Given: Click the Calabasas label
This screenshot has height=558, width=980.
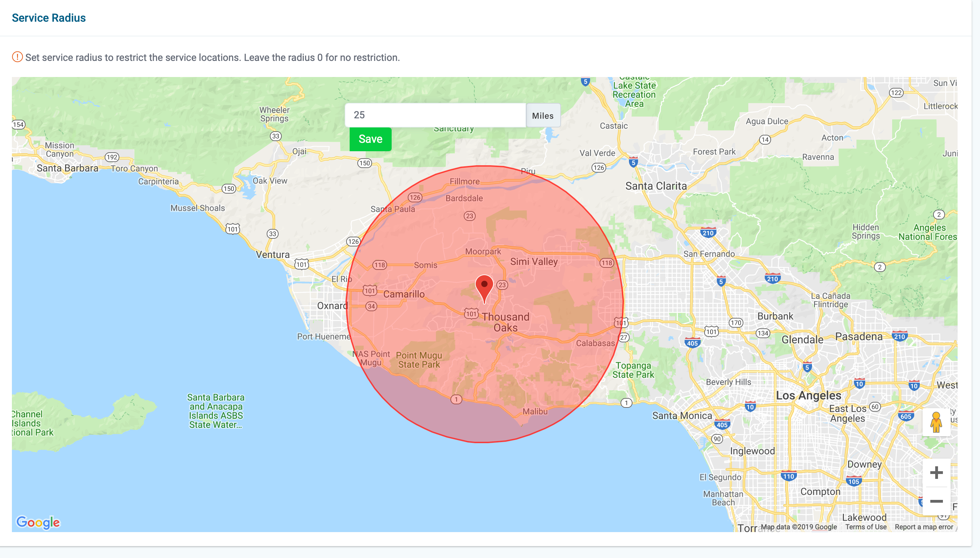Looking at the screenshot, I should (x=595, y=343).
